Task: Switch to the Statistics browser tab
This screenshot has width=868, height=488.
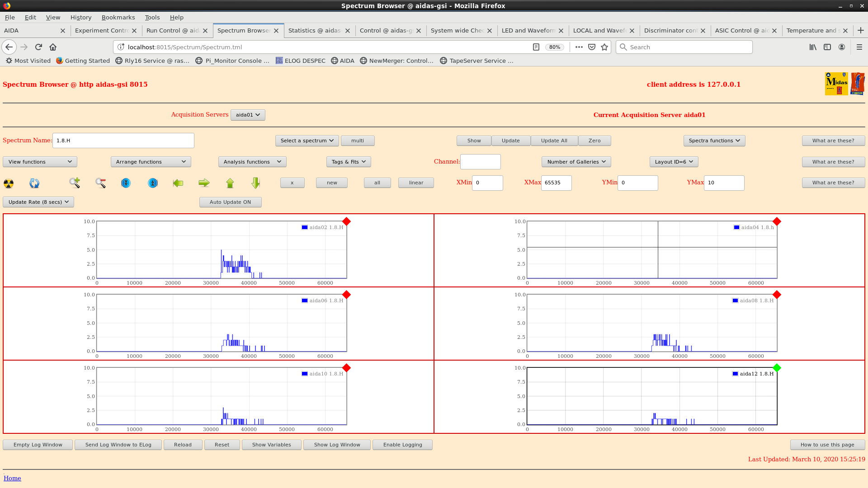Action: pos(314,30)
